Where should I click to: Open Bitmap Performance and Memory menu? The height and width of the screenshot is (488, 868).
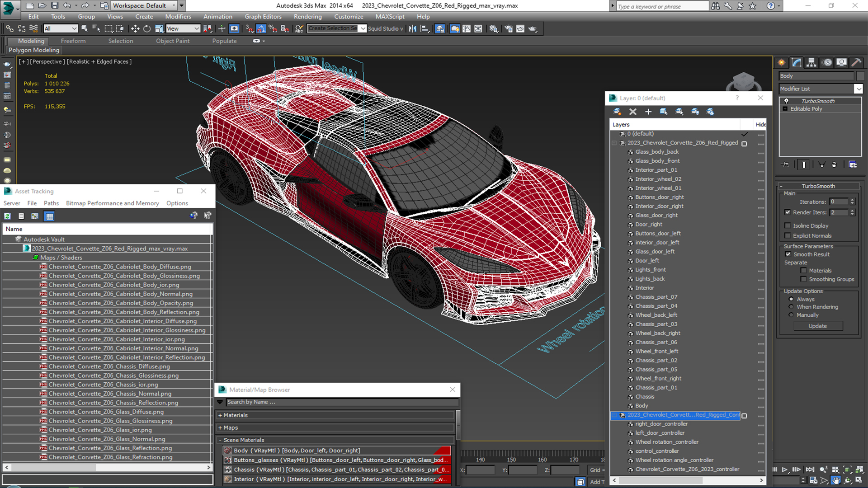pos(113,203)
